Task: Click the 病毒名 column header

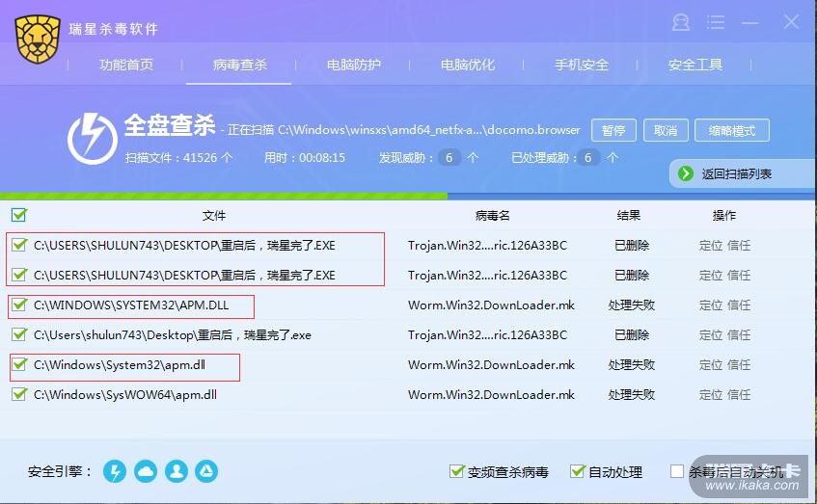Action: (492, 216)
